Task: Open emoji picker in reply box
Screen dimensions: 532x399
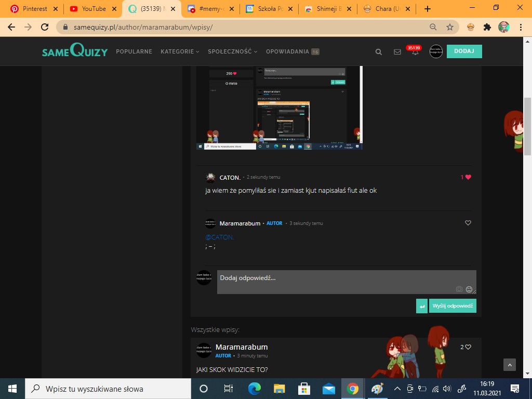Action: click(469, 289)
